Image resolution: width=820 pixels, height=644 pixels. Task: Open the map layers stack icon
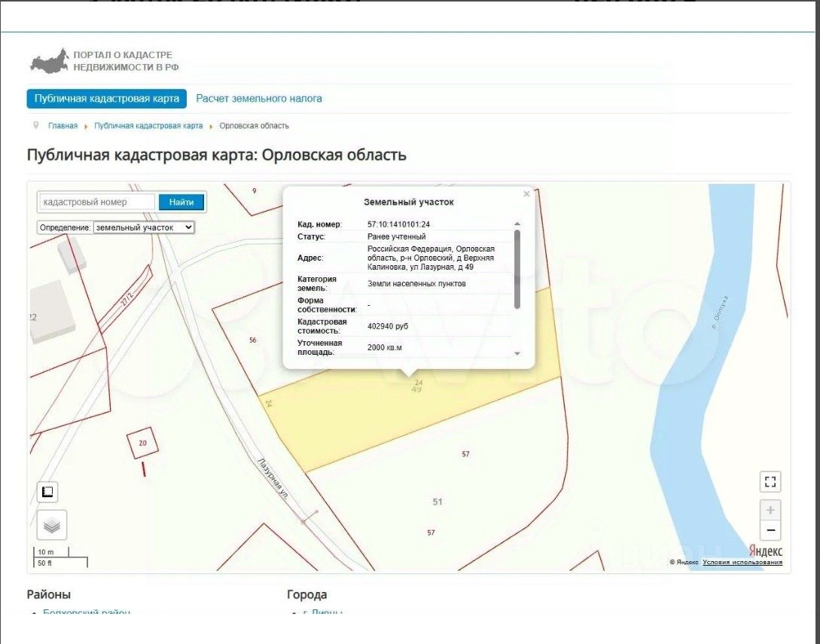pos(52,525)
